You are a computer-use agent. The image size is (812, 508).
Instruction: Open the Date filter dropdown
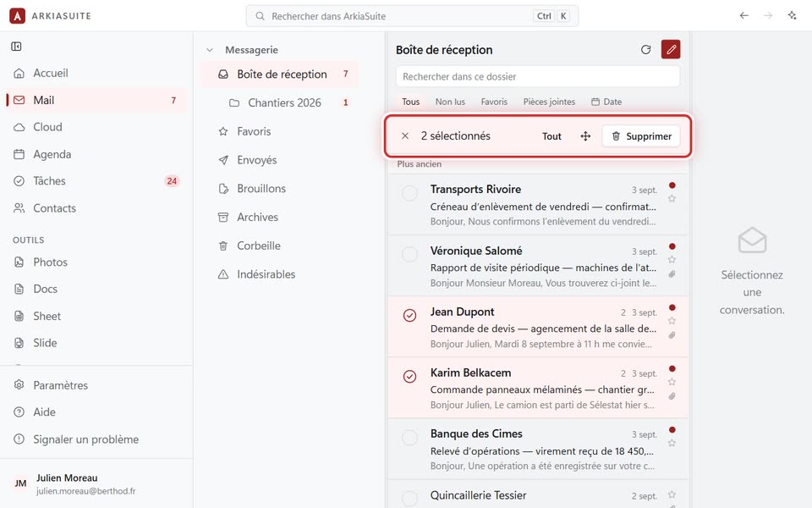click(606, 102)
